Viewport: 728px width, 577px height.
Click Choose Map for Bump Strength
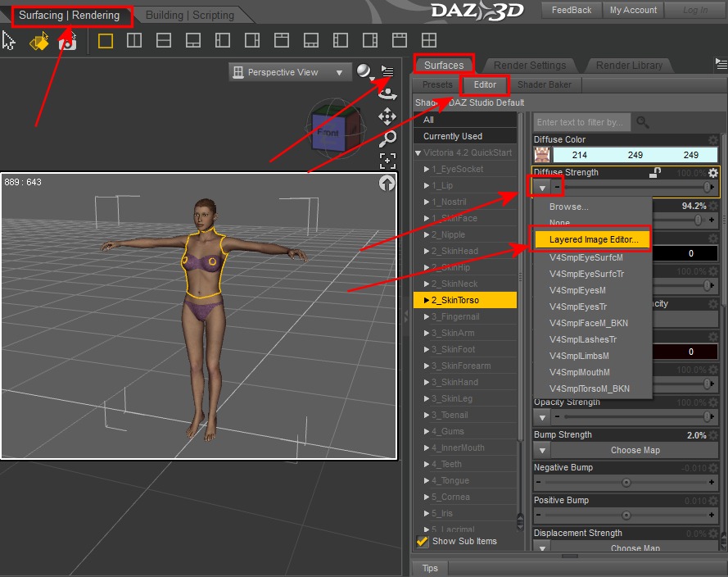pyautogui.click(x=635, y=450)
